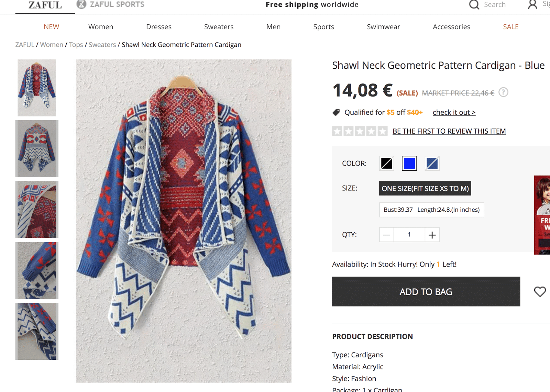Image resolution: width=550 pixels, height=392 pixels.
Task: Open the user account icon
Action: pyautogui.click(x=532, y=4)
